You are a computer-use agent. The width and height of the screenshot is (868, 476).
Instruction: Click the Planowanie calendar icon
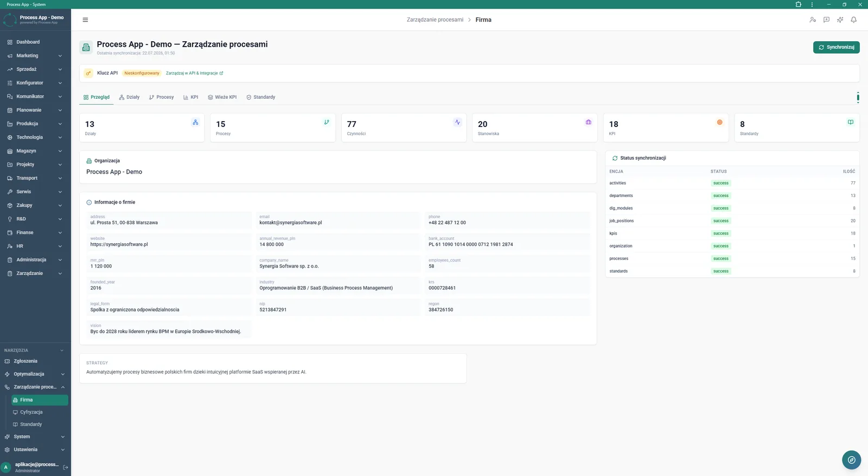coord(10,110)
